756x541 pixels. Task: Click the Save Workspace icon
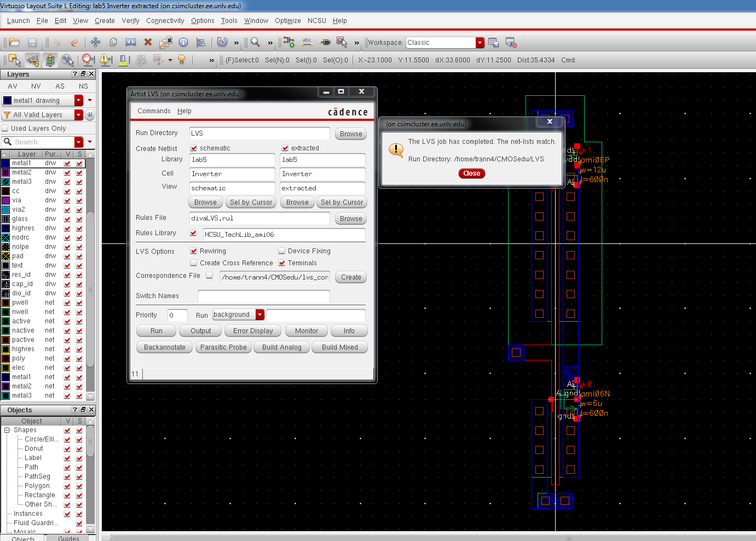493,42
